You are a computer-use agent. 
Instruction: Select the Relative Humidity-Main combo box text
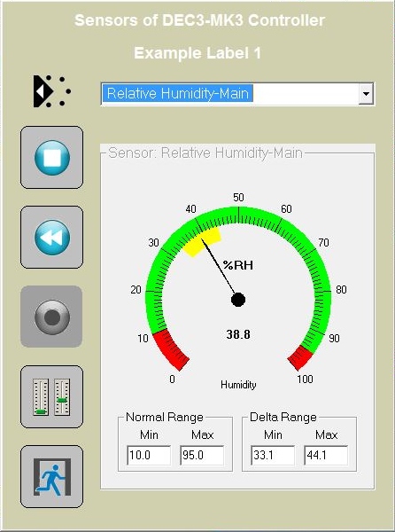177,93
